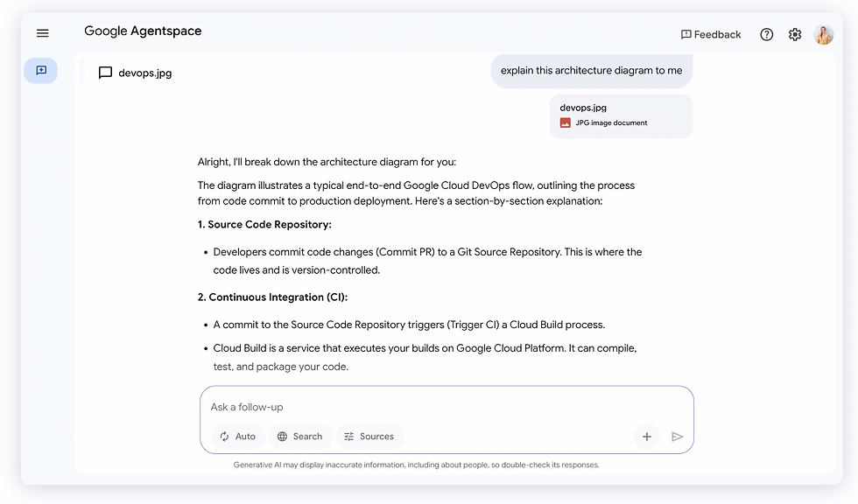
Task: Click the chat bubble icon beside devops.jpg title
Action: [105, 73]
